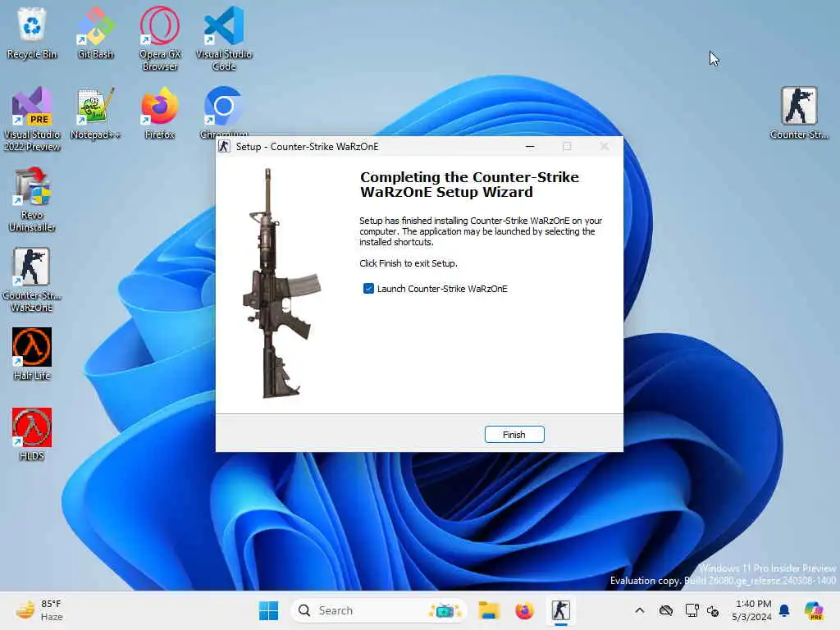Open clock and date 1:40 PM
The width and height of the screenshot is (840, 630).
(x=752, y=610)
